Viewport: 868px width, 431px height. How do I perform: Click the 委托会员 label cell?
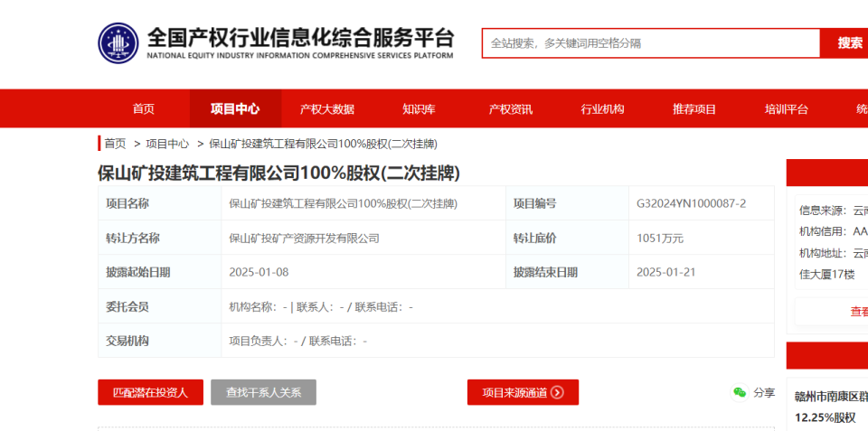[159, 306]
